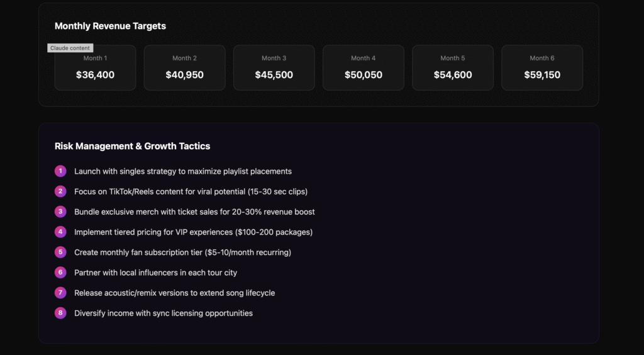Click the number 2 badge beside TikTok/Reels tactic
The height and width of the screenshot is (355, 644).
click(x=60, y=191)
